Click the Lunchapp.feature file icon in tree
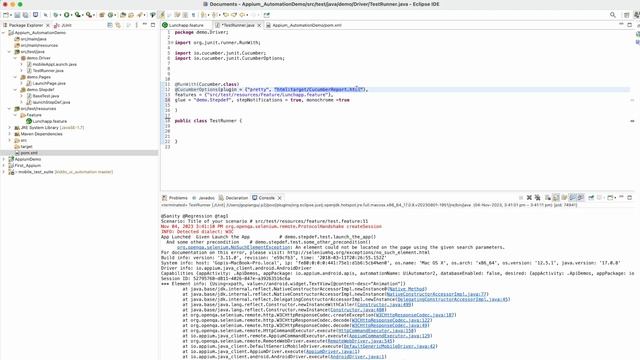The width and height of the screenshot is (640, 360). [x=29, y=121]
